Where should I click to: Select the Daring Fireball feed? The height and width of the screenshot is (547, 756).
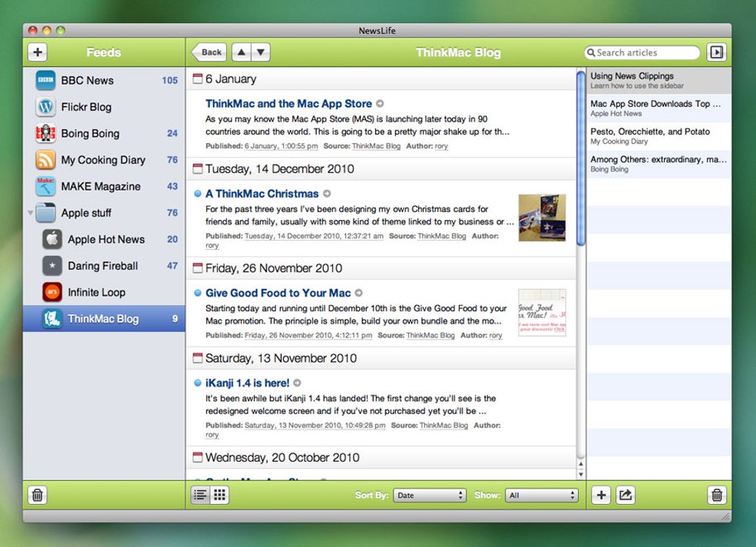coord(105,266)
